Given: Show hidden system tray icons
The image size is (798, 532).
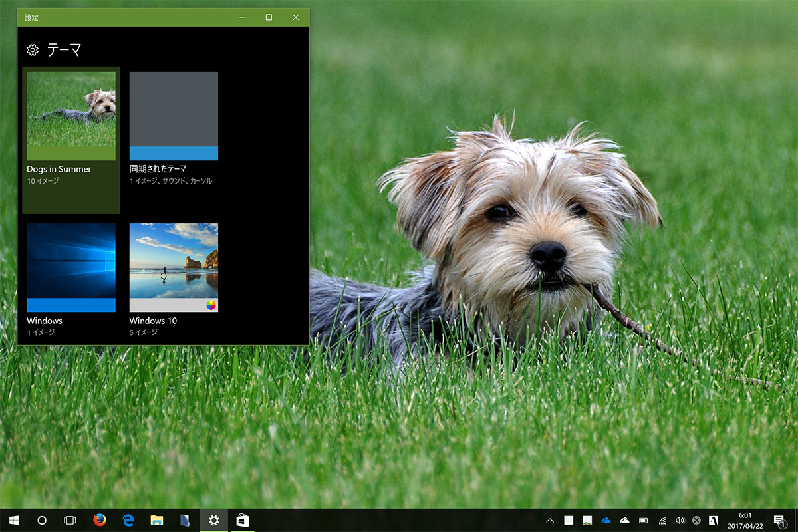Looking at the screenshot, I should click(550, 520).
